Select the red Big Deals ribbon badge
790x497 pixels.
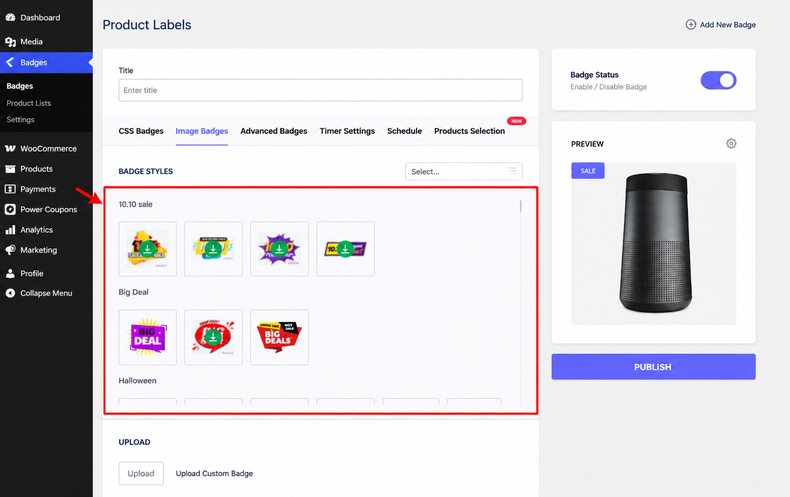click(279, 337)
